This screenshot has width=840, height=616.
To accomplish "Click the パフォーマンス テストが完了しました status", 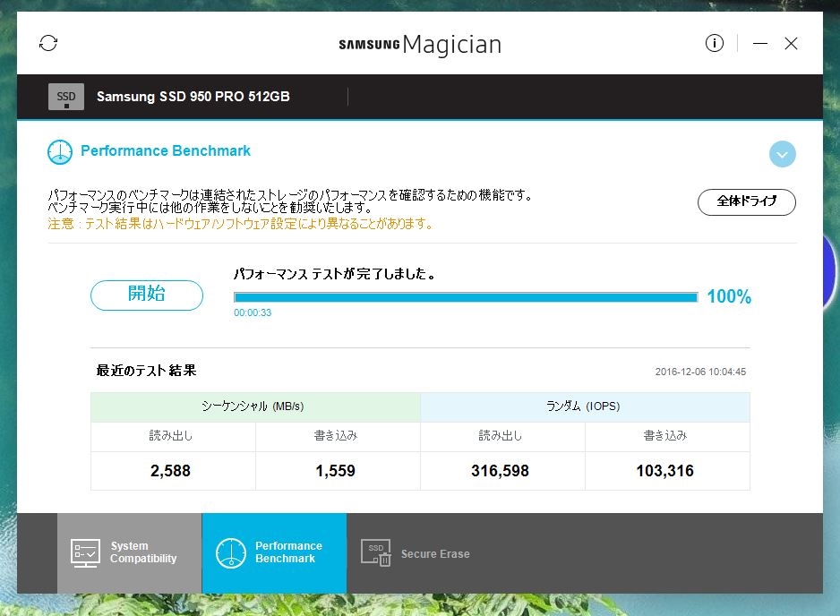I will tap(334, 274).
